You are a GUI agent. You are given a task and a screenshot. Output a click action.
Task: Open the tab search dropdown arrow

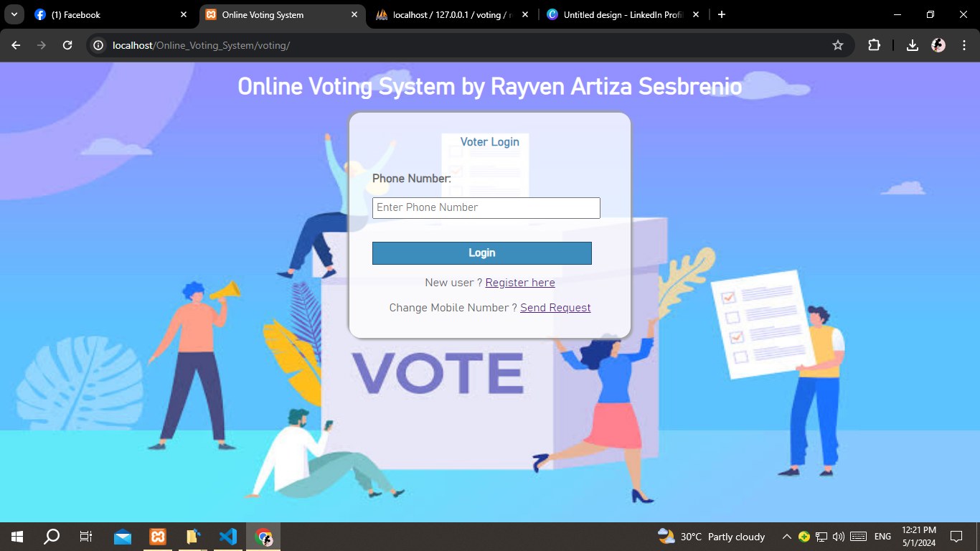14,14
